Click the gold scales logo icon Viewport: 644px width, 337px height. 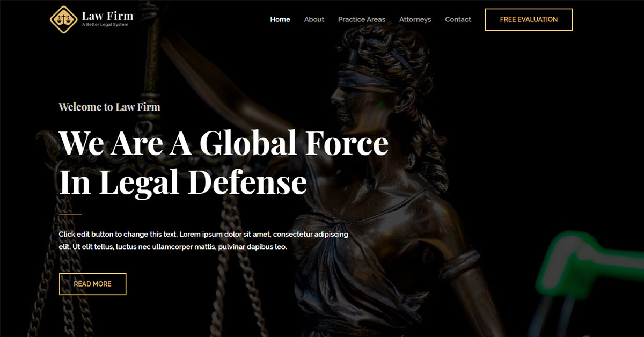pyautogui.click(x=63, y=19)
